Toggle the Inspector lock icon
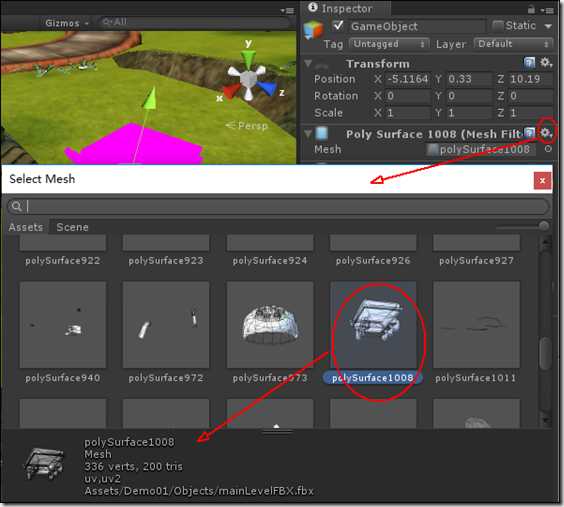 pyautogui.click(x=531, y=9)
